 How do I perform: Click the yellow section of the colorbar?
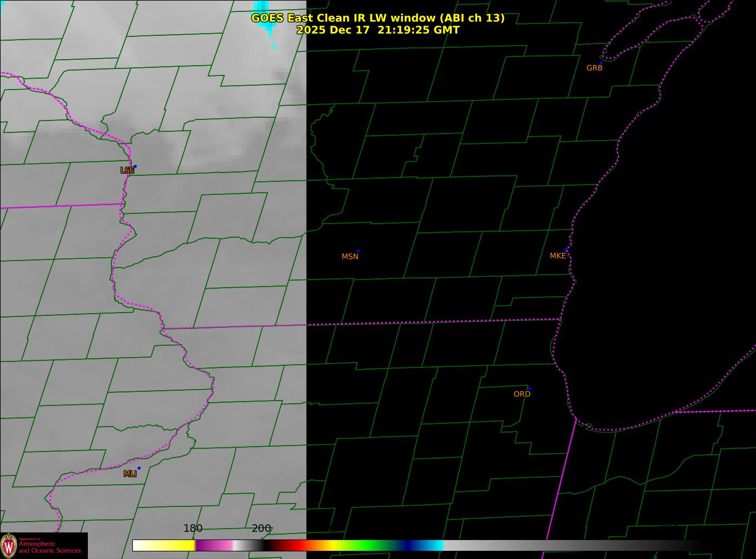pos(174,545)
